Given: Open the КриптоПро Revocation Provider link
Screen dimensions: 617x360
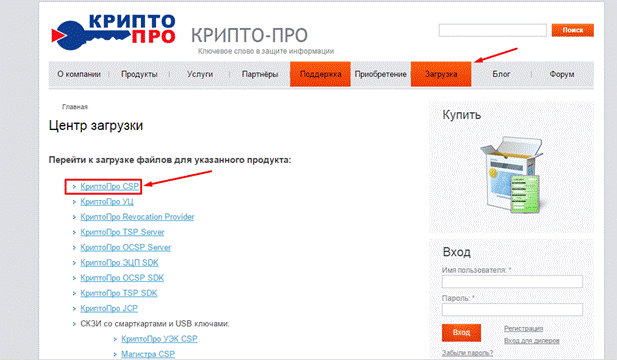Looking at the screenshot, I should tap(137, 217).
